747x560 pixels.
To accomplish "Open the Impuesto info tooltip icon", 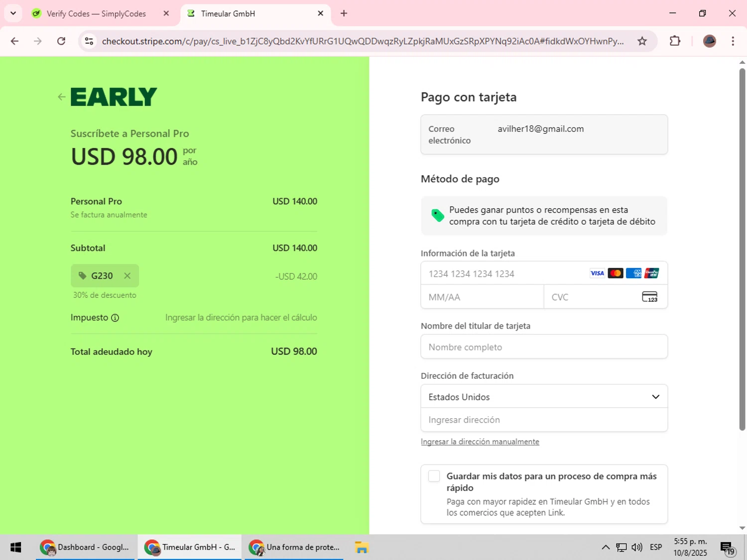I will point(115,318).
